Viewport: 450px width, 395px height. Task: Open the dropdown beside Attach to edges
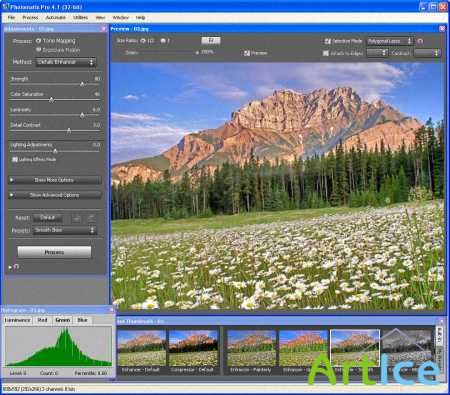click(x=377, y=53)
